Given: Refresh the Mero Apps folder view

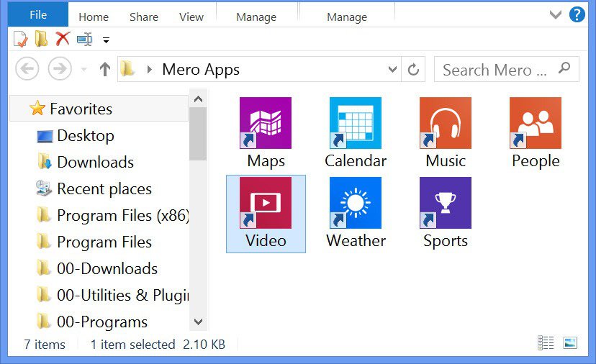Looking at the screenshot, I should click(413, 70).
